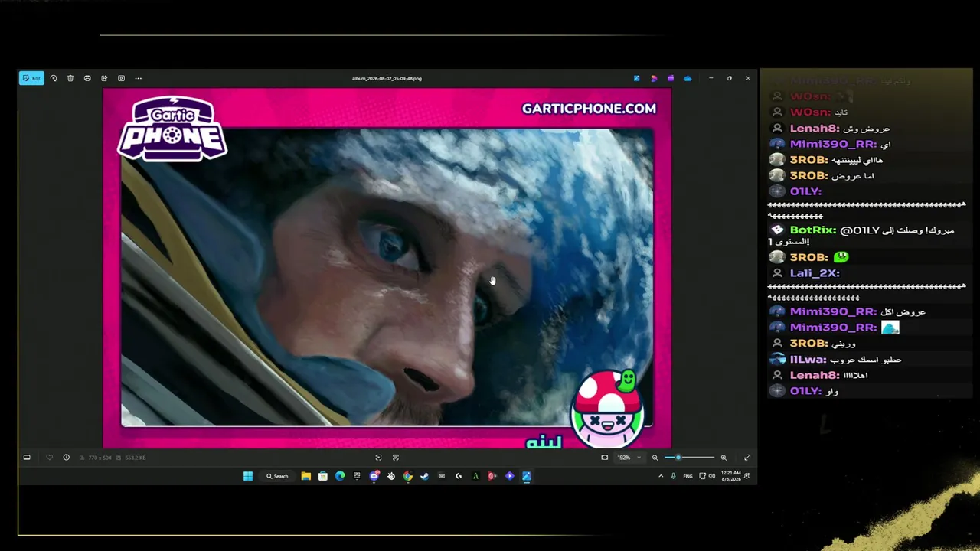This screenshot has width=980, height=551.
Task: Zoom out using the minus magnifier icon
Action: 655,458
